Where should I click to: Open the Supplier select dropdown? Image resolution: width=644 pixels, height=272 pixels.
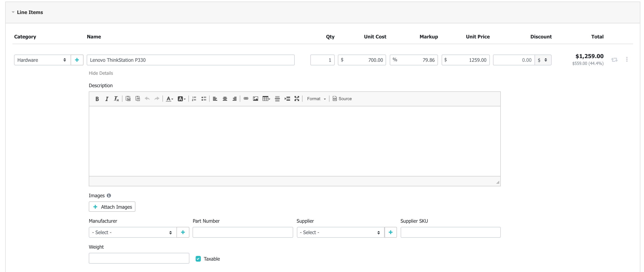click(x=341, y=232)
